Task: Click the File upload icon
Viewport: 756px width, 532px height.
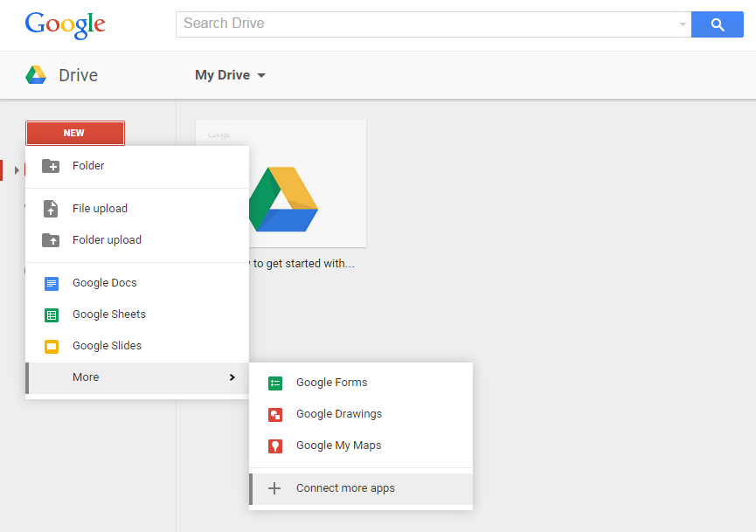Action: 51,209
